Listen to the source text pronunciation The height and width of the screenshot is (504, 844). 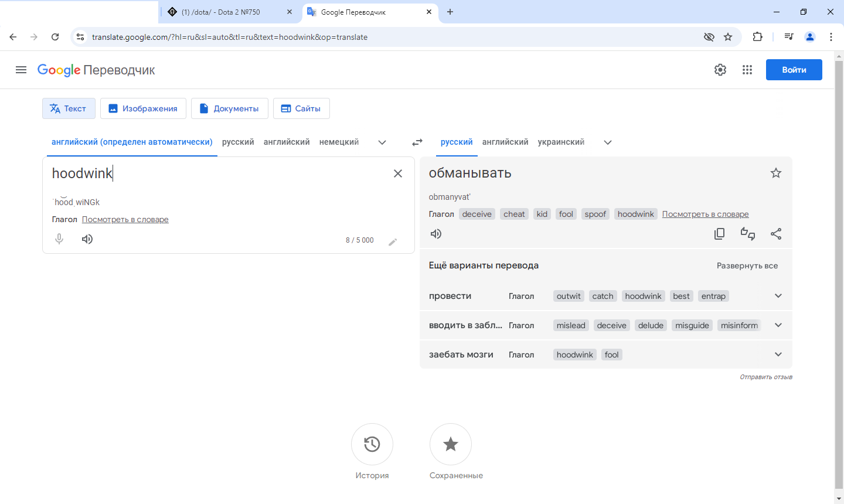[87, 239]
